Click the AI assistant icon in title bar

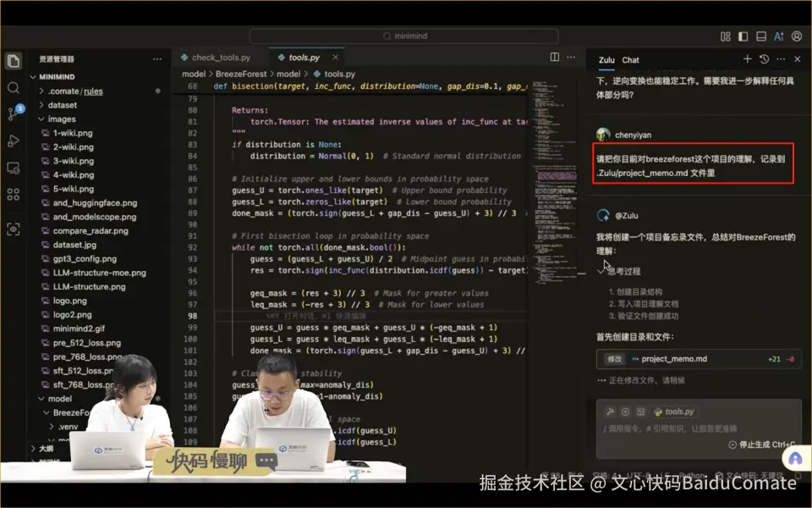click(778, 36)
